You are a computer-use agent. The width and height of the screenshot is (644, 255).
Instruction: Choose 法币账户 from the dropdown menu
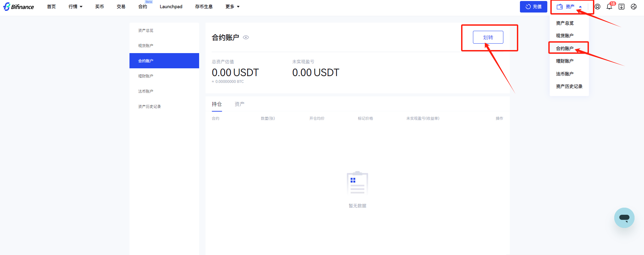565,74
